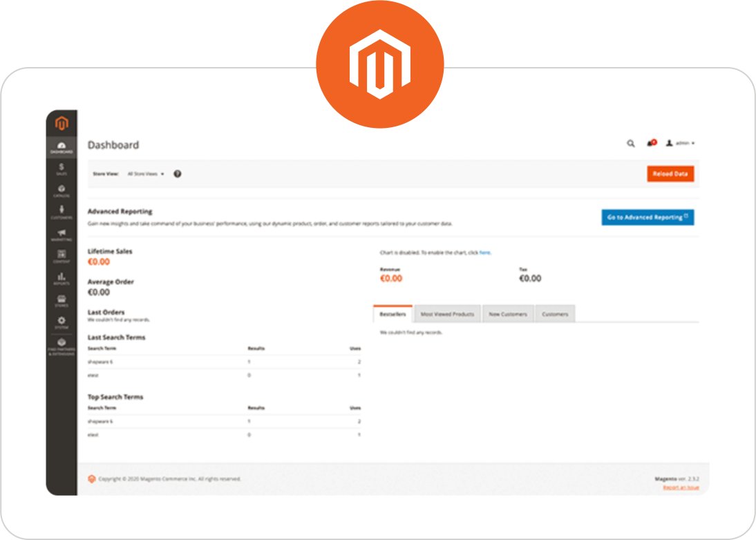Screen dimensions: 756x540
Task: Open the Catalog menu in the sidebar
Action: pyautogui.click(x=62, y=191)
